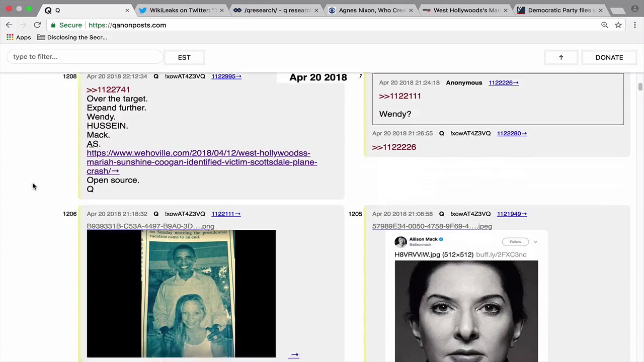Click the type to filter input field
The image size is (644, 362).
[86, 57]
